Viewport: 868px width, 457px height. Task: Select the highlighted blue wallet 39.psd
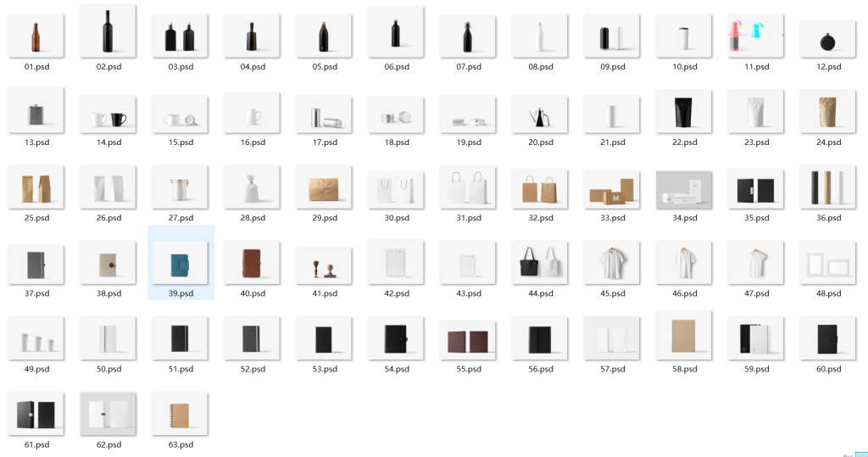tap(181, 264)
